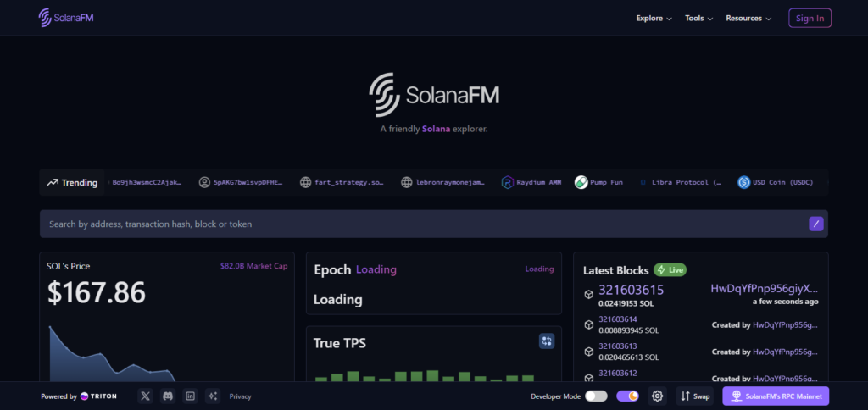Click the Raydium AMM logo icon

(x=507, y=182)
